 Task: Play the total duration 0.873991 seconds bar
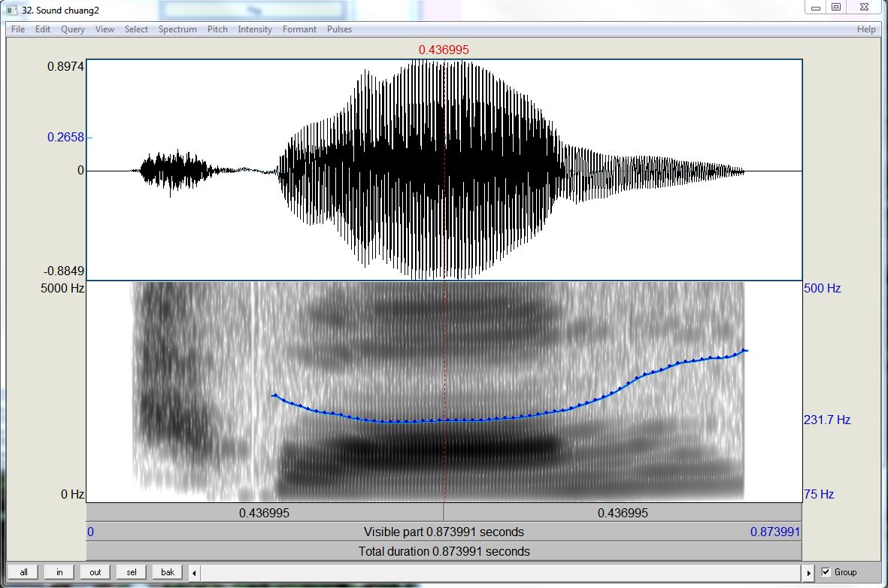tap(444, 551)
